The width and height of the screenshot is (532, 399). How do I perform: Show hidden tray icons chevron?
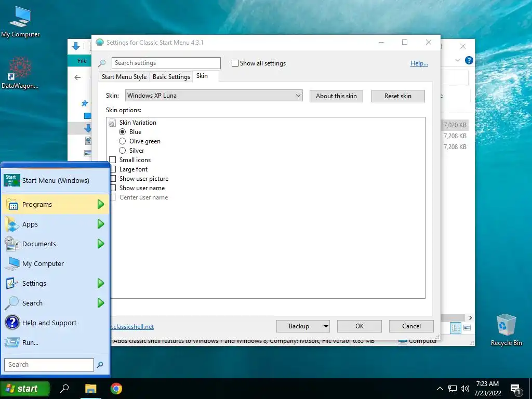[x=440, y=389]
